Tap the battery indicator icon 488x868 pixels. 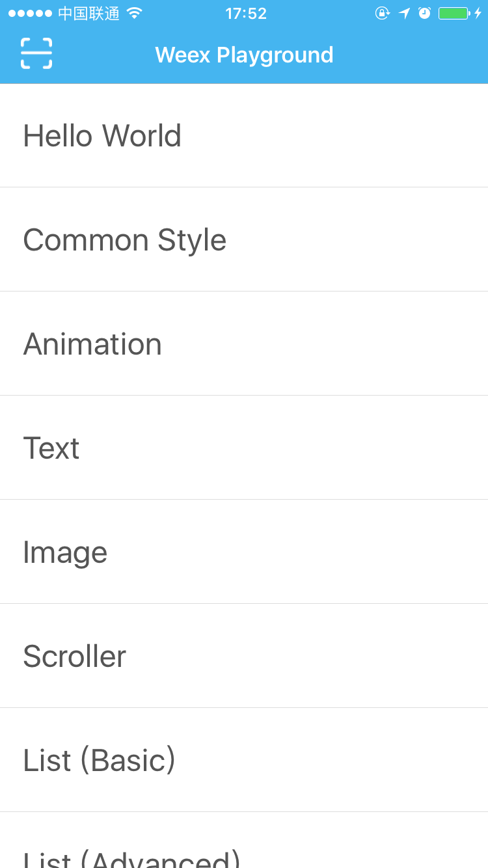click(x=454, y=13)
